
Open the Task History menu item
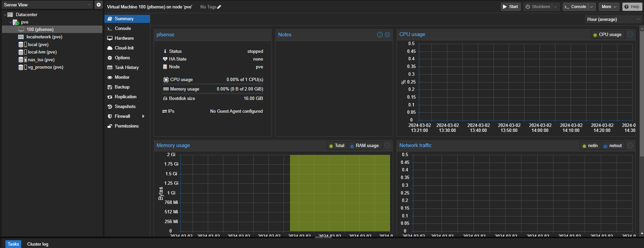(x=127, y=68)
